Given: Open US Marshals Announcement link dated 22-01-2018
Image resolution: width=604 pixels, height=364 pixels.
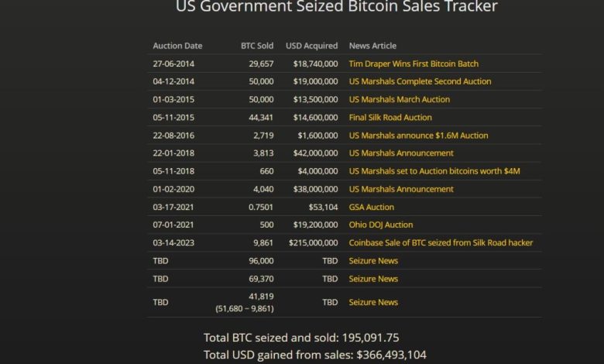Looking at the screenshot, I should click(x=401, y=153).
